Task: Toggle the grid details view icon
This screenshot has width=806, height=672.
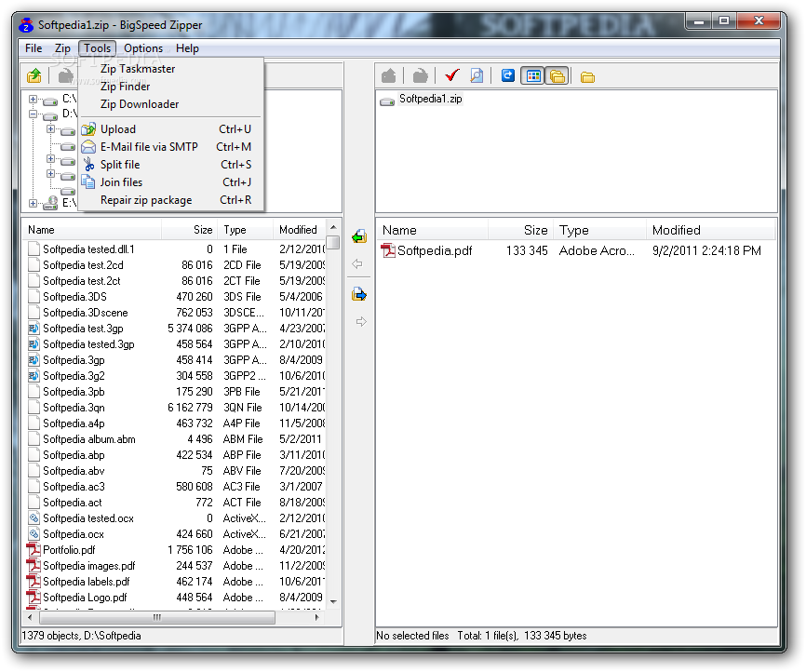Action: tap(533, 76)
